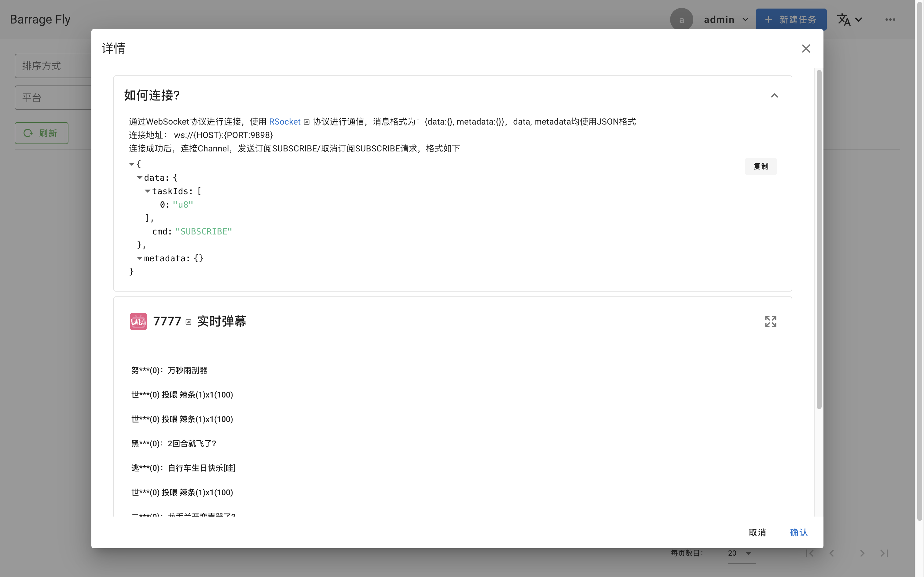Image resolution: width=924 pixels, height=577 pixels.
Task: Collapse the root JSON object triangle
Action: click(x=131, y=164)
